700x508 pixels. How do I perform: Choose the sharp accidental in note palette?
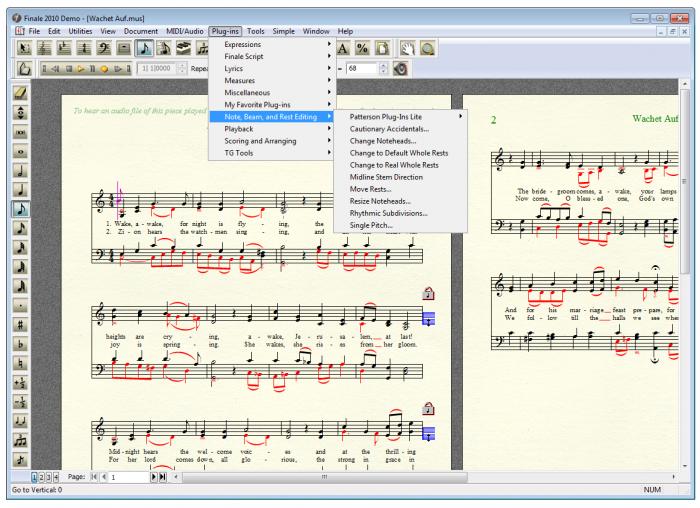[20, 324]
